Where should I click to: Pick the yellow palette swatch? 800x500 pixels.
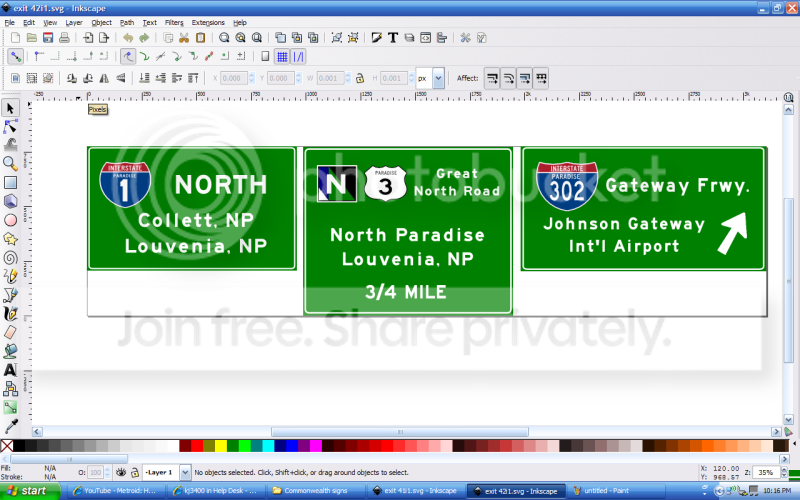pyautogui.click(x=221, y=446)
